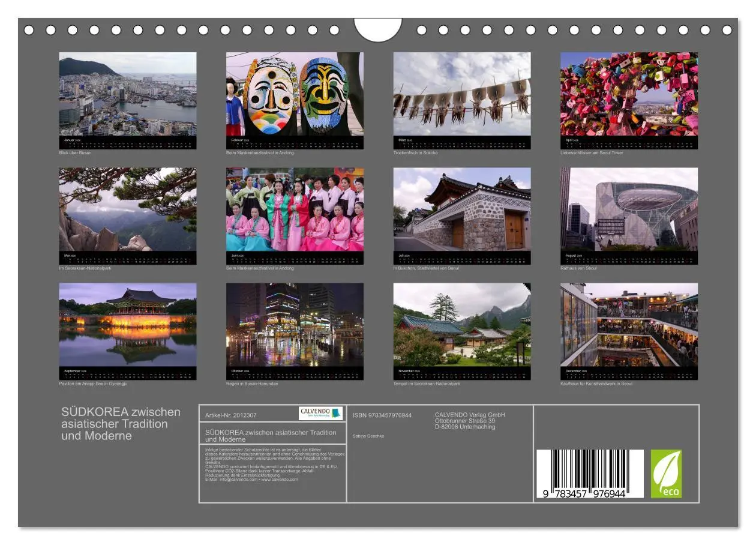Viewport: 756px width, 545px height.
Task: Click the half-circle hanger cutout at top
Action: (x=378, y=29)
